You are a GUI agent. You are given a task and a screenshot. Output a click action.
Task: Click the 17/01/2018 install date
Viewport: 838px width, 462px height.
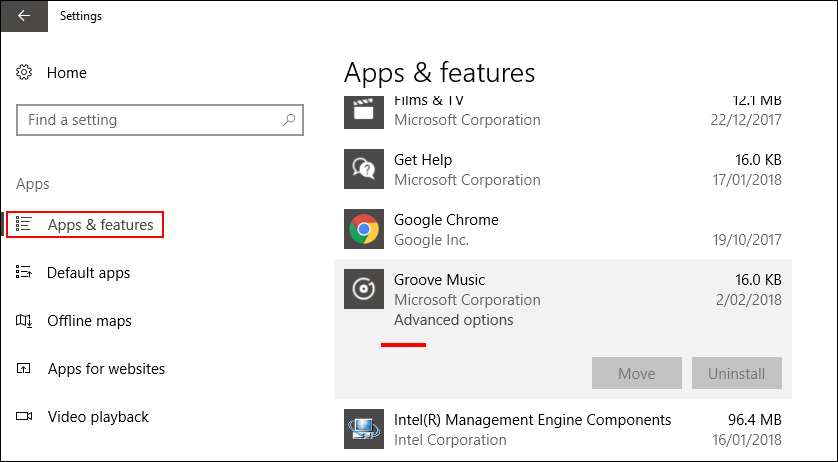pyautogui.click(x=747, y=180)
